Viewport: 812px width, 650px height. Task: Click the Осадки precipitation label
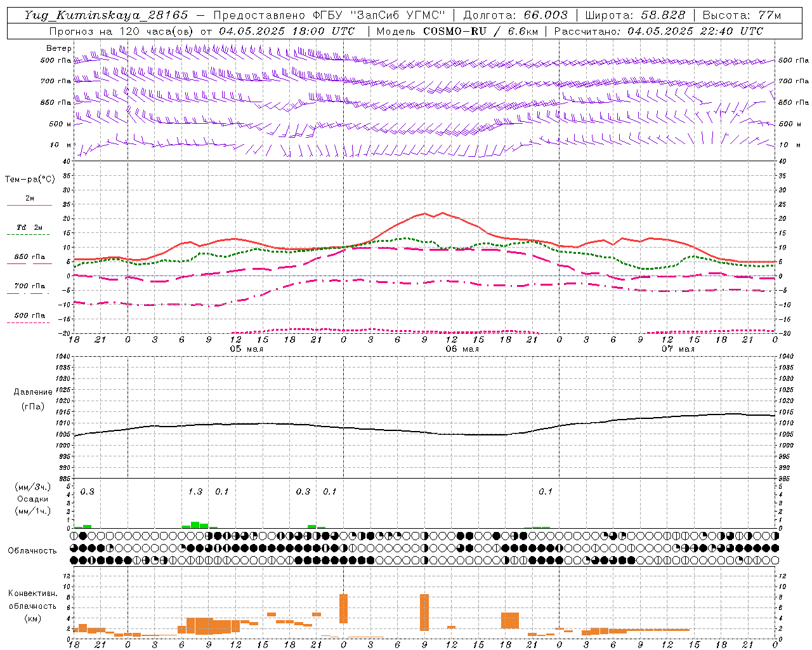click(33, 499)
